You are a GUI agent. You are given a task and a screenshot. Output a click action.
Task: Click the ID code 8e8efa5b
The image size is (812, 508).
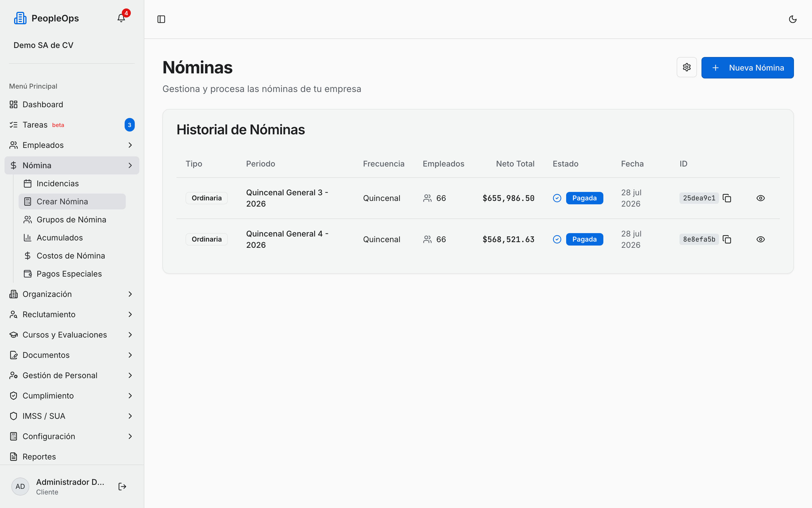[x=699, y=239]
